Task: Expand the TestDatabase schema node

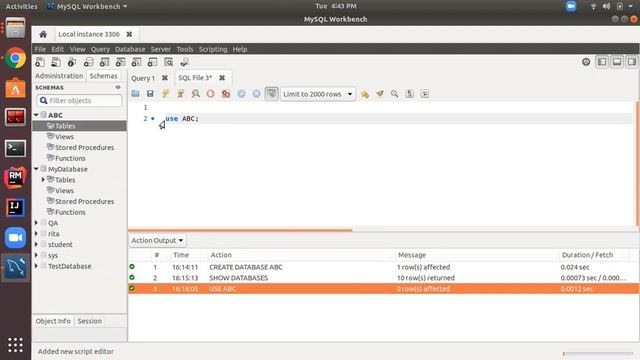Action: (x=36, y=266)
